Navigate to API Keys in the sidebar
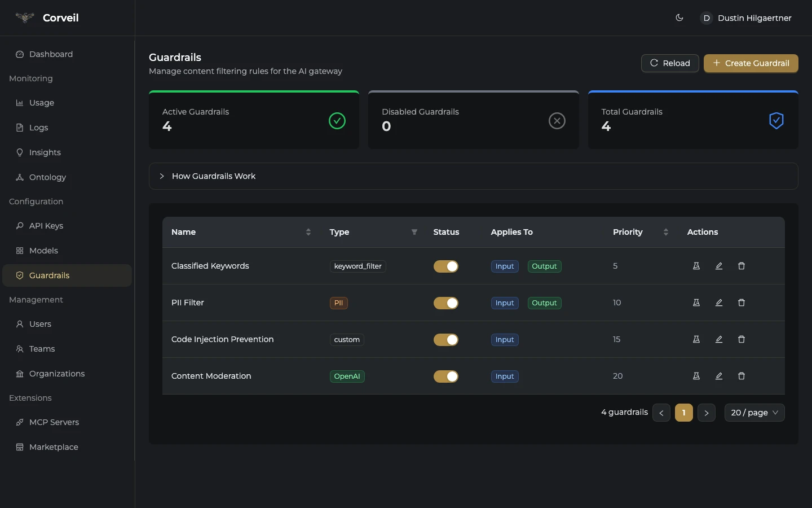The height and width of the screenshot is (508, 812). point(46,226)
